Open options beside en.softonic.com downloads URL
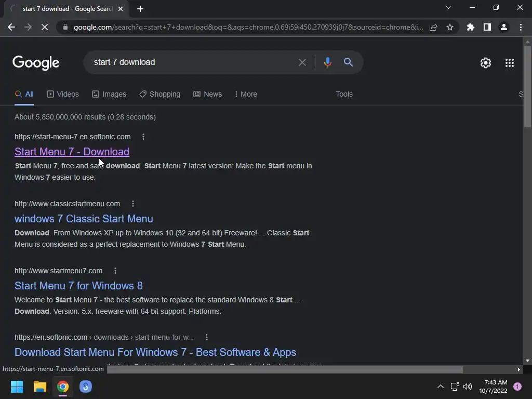The image size is (532, 399). pyautogui.click(x=206, y=337)
